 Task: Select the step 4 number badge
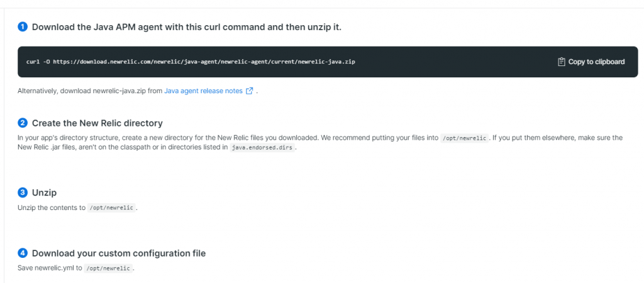pos(23,253)
